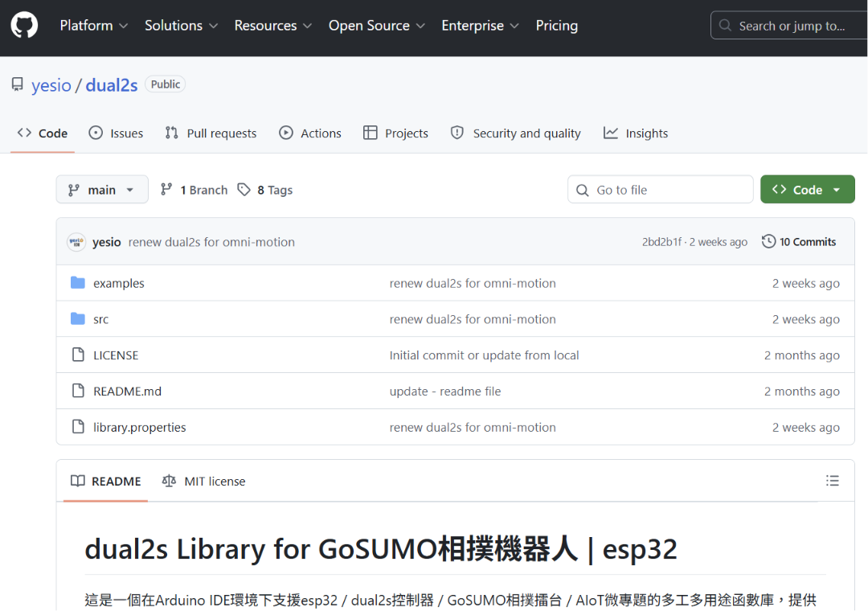Click the magnifier icon in Go to file
Screen dimensions: 868x611
pos(583,190)
